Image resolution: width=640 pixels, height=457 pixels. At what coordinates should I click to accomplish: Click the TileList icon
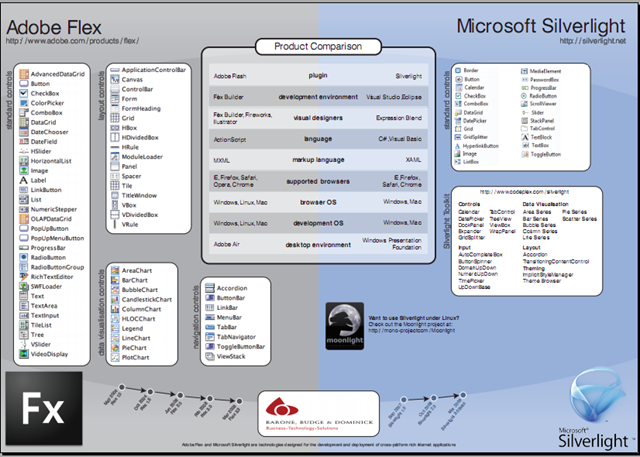(x=24, y=325)
